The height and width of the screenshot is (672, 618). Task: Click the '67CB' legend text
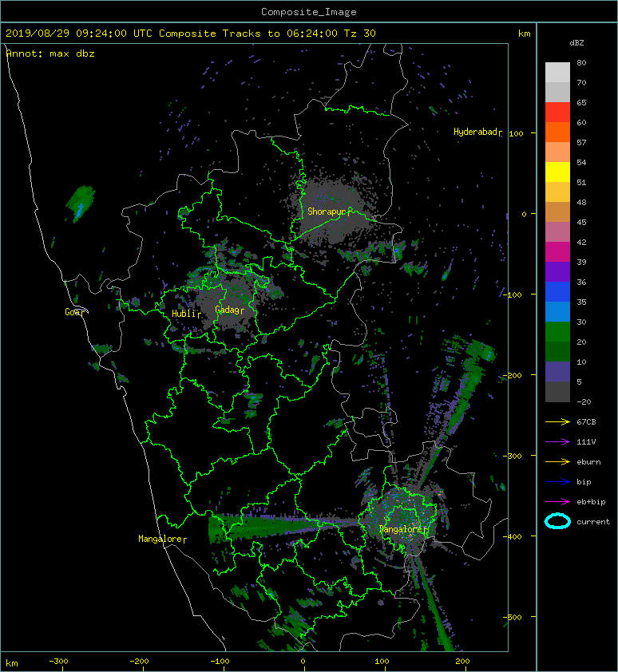(586, 422)
